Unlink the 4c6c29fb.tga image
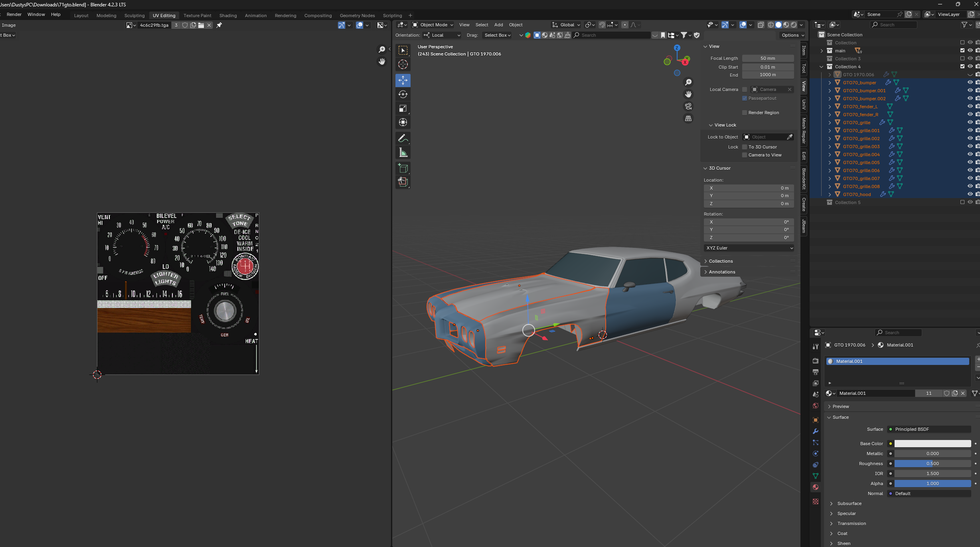This screenshot has width=980, height=547. coord(209,25)
